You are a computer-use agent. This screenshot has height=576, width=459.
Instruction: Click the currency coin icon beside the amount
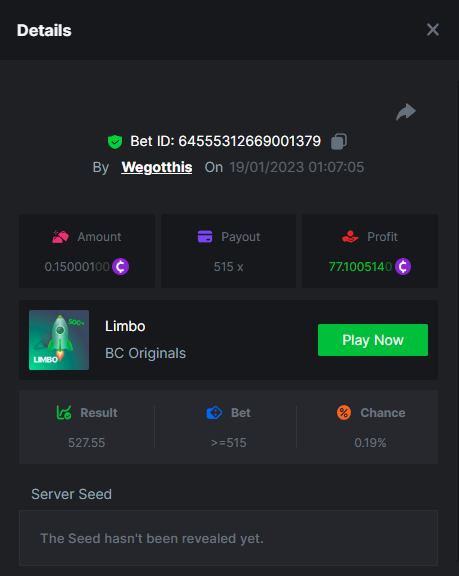(120, 266)
